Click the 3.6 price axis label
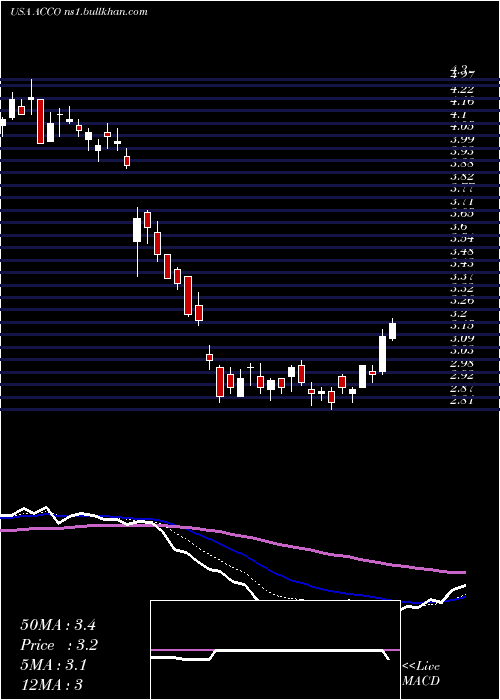The height and width of the screenshot is (700, 500). pyautogui.click(x=459, y=226)
